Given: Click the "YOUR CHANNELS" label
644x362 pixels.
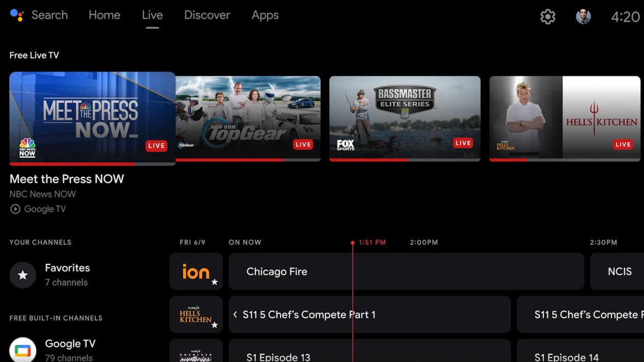Looking at the screenshot, I should pos(40,242).
